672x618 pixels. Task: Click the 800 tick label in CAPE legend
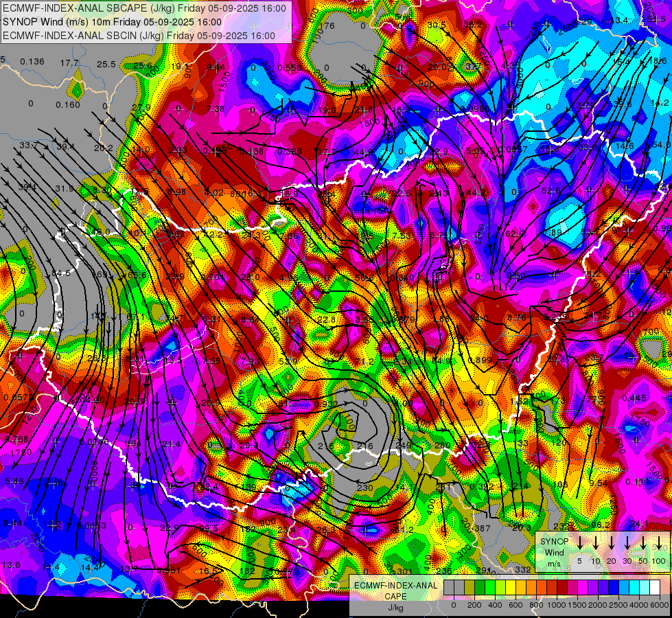pyautogui.click(x=536, y=605)
